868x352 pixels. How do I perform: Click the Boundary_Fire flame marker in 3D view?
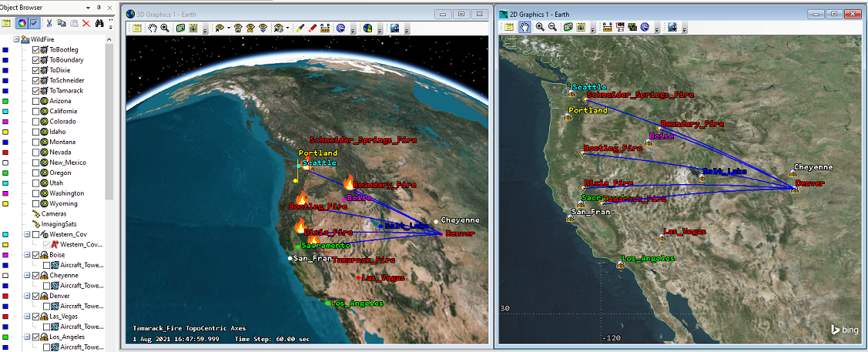349,182
